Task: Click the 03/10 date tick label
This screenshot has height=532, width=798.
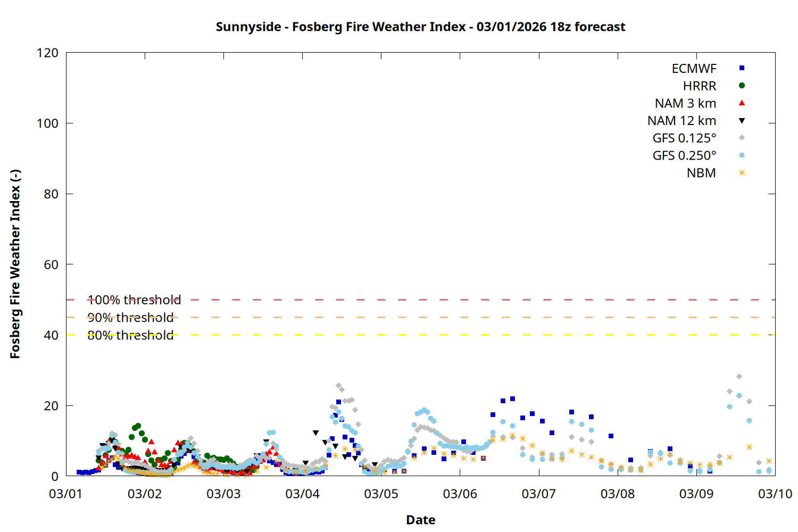Action: (775, 494)
